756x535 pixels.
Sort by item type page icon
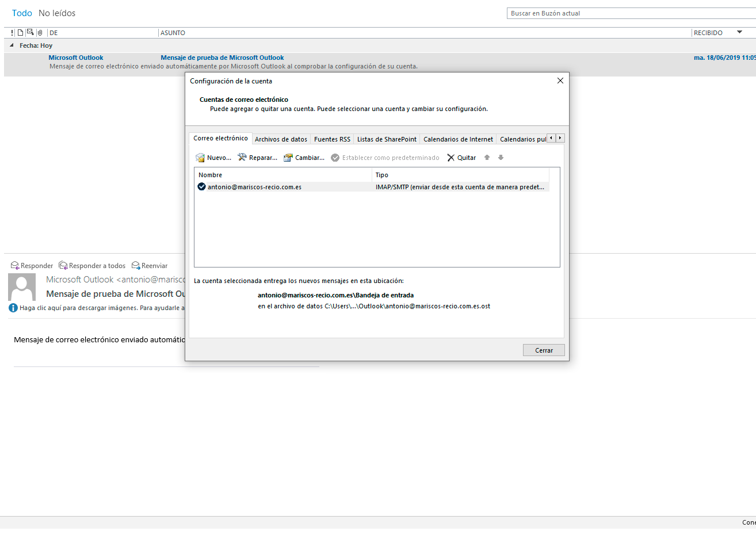point(20,33)
